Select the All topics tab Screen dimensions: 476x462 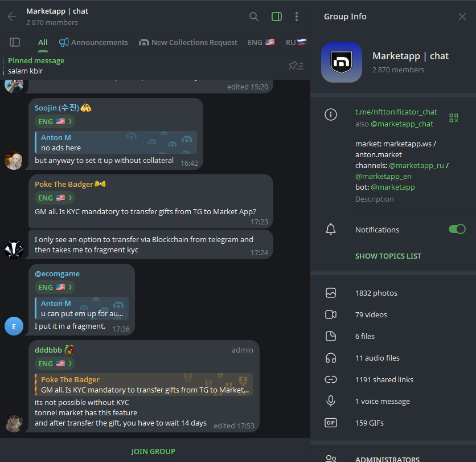(x=43, y=43)
